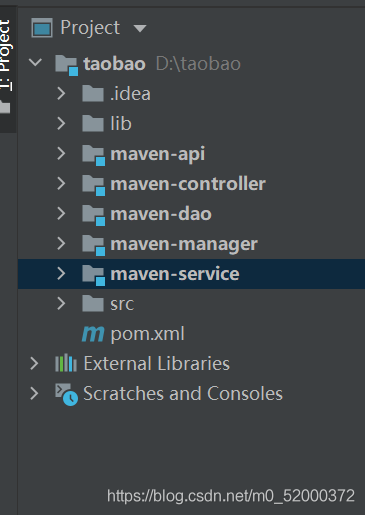Select the maven-manager module name
The width and height of the screenshot is (365, 515).
tap(184, 245)
